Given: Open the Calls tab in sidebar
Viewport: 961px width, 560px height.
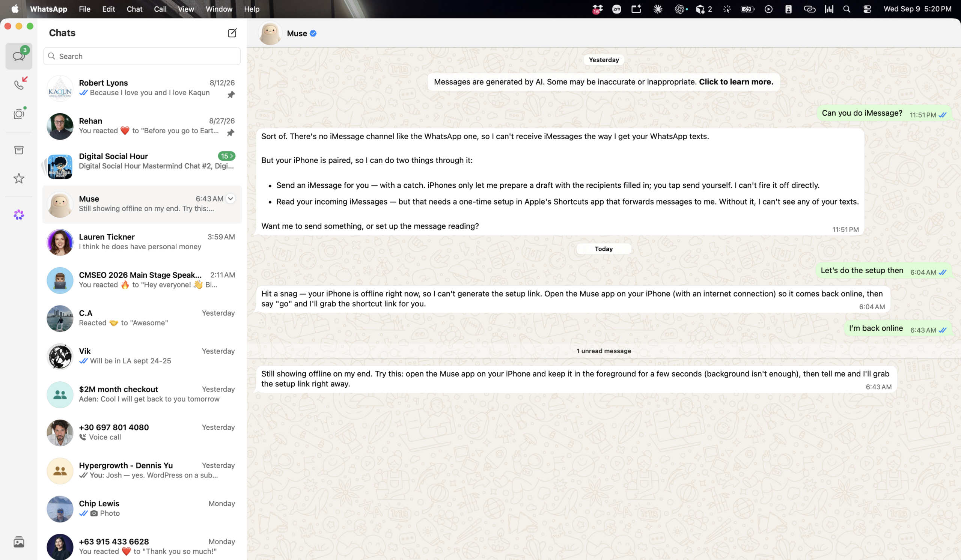Looking at the screenshot, I should click(19, 83).
